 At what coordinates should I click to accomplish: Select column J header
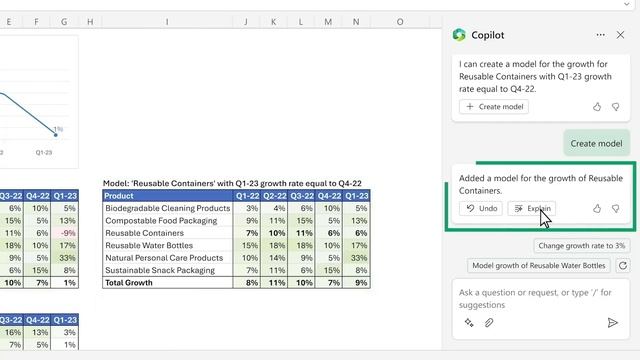tap(246, 22)
